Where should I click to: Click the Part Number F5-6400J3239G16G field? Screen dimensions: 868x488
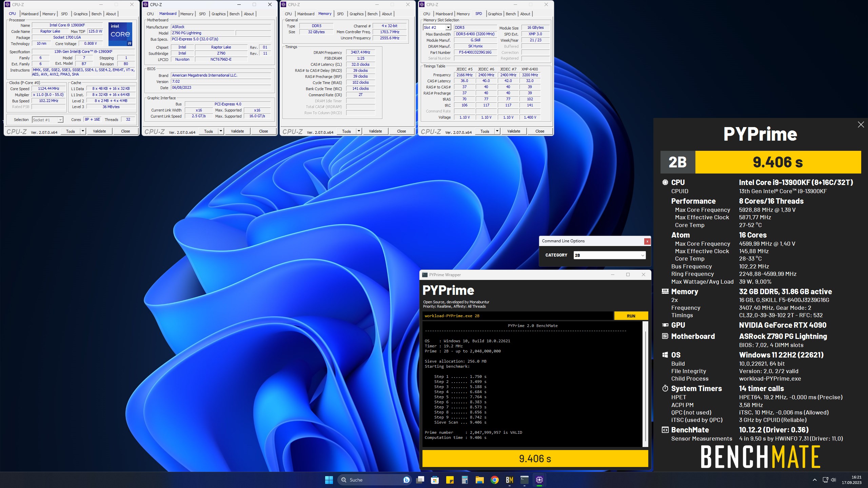tap(475, 52)
